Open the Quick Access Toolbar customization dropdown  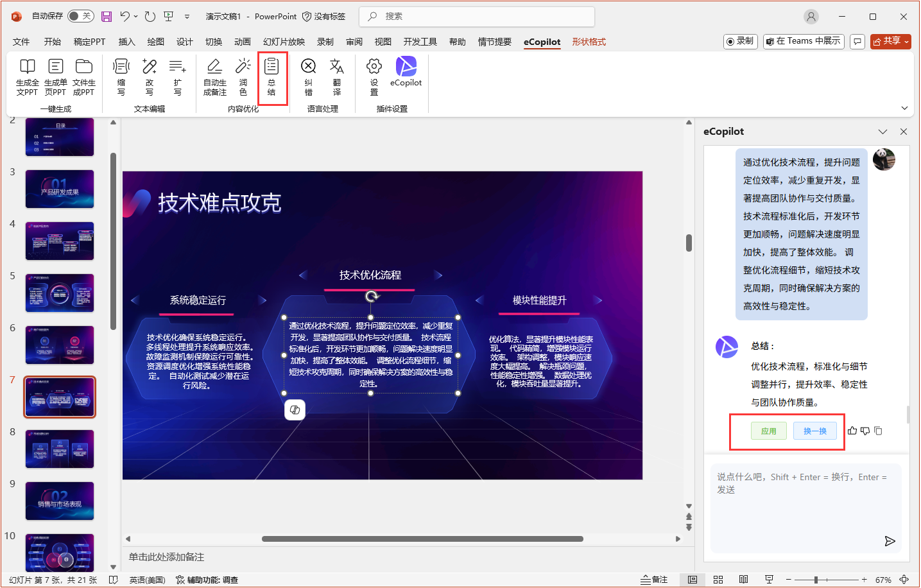click(187, 16)
